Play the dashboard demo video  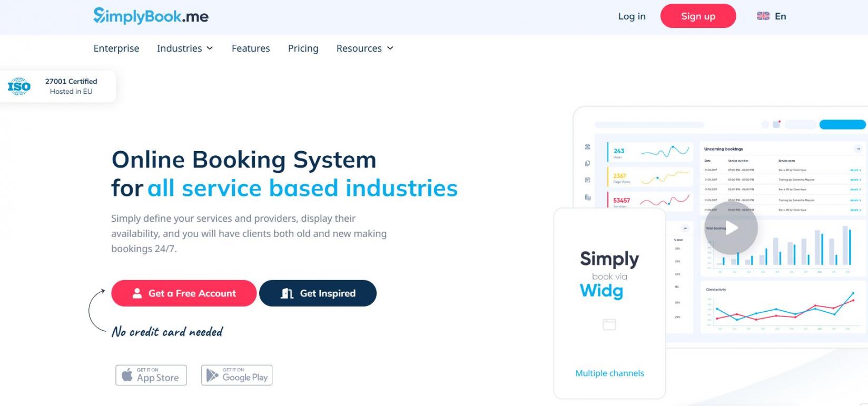pos(731,228)
